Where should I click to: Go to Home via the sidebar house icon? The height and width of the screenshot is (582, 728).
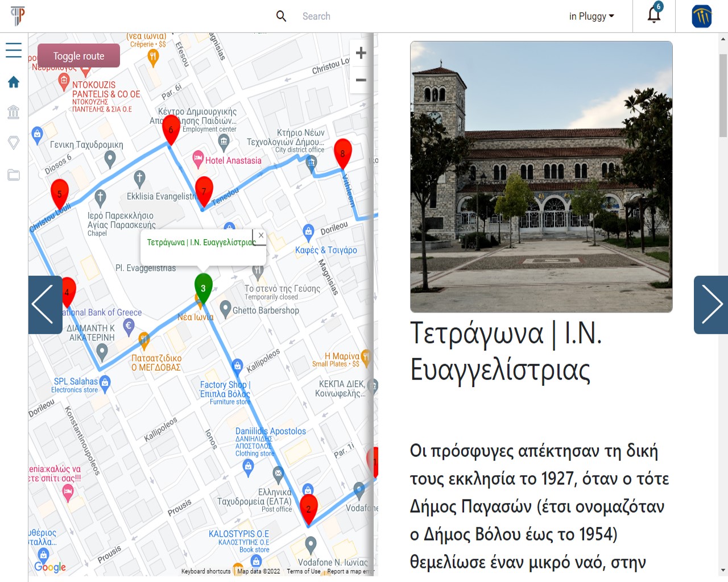coord(14,82)
